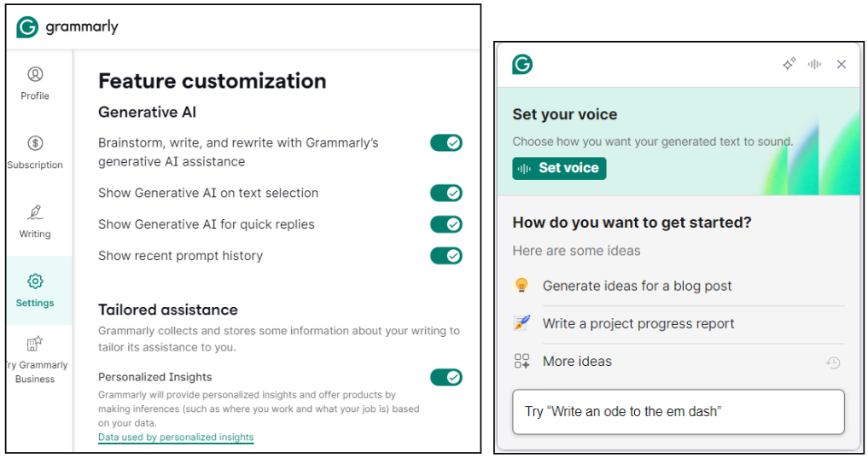The image size is (868, 458).
Task: Select Write a project progress report
Action: click(x=638, y=324)
